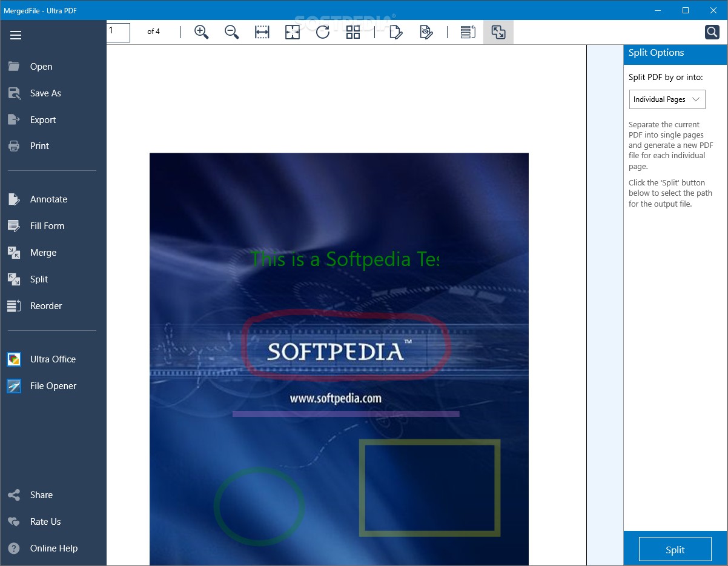This screenshot has height=566, width=728.
Task: Rotate the page with the rotate icon
Action: click(x=323, y=32)
